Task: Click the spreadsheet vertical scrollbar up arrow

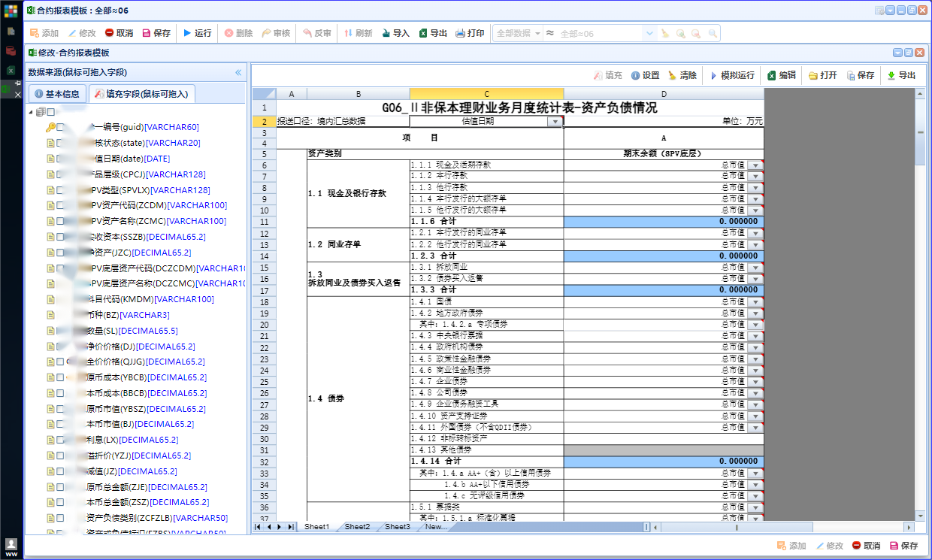Action: coord(921,92)
